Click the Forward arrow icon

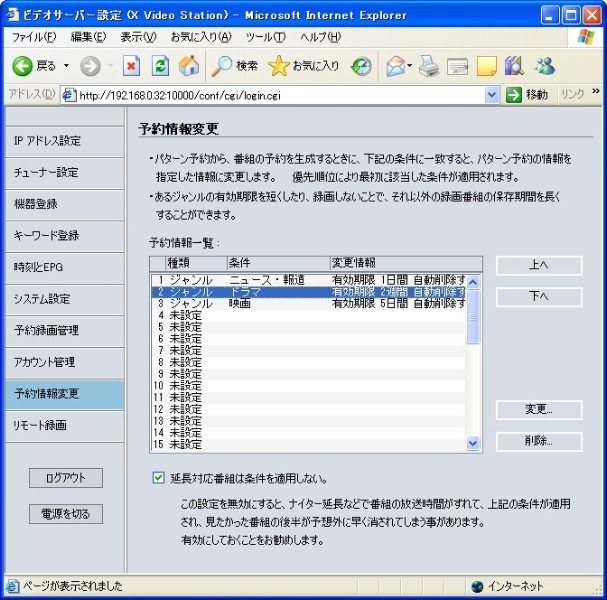(x=90, y=66)
